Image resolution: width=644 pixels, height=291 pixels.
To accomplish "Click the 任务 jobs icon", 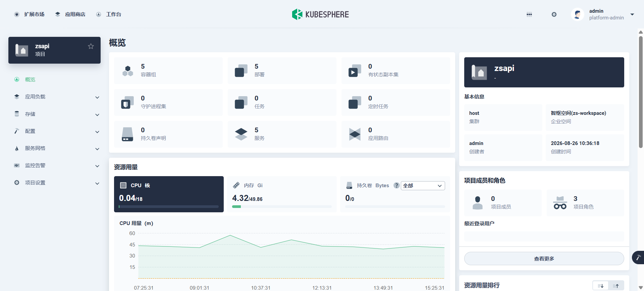I will [x=241, y=102].
